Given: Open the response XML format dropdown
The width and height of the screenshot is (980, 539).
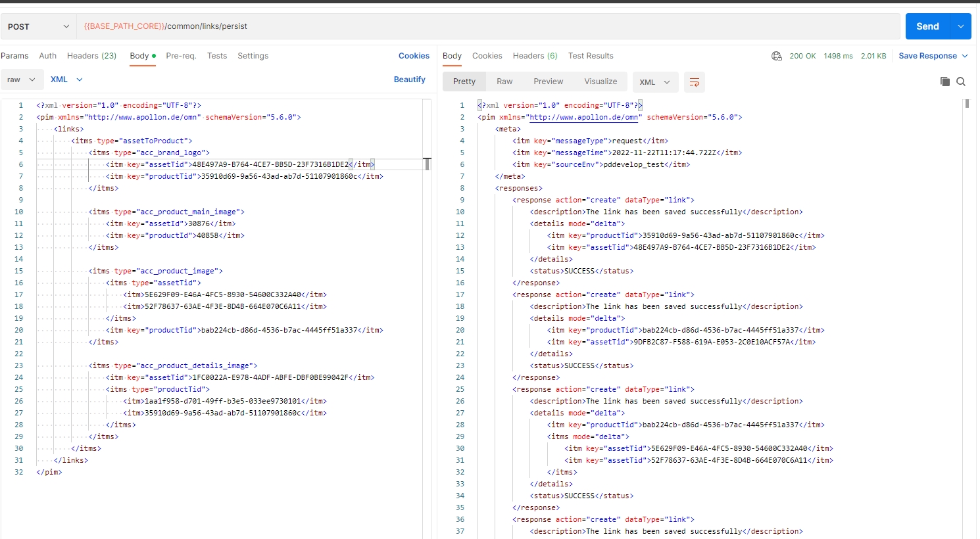Looking at the screenshot, I should click(654, 82).
